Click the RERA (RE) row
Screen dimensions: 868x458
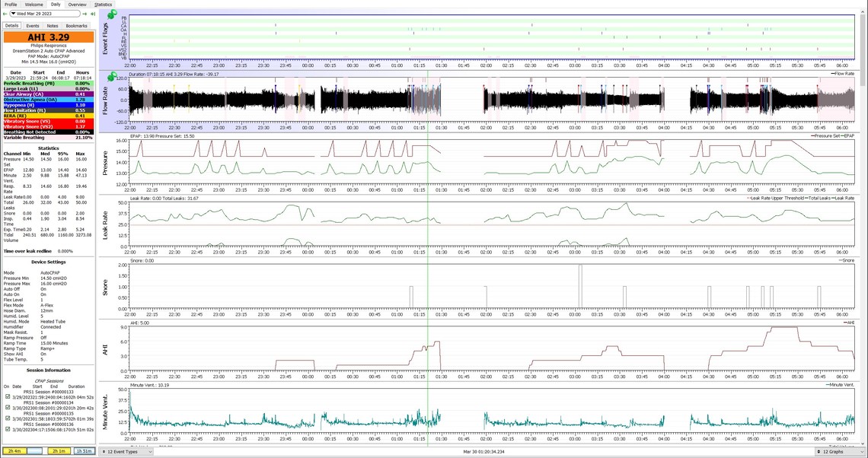click(49, 116)
